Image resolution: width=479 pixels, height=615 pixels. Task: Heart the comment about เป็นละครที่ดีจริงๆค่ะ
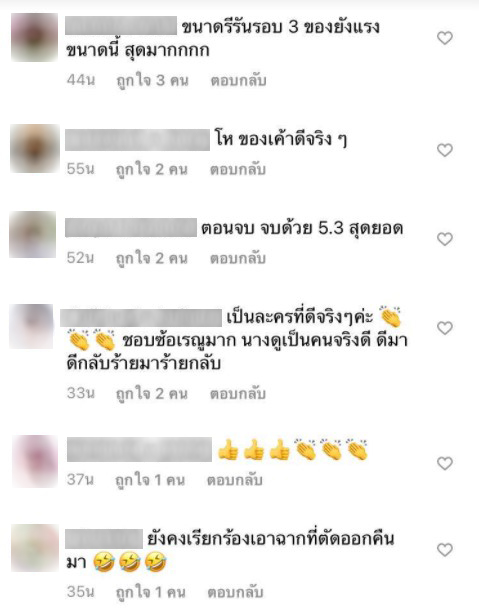pyautogui.click(x=445, y=328)
